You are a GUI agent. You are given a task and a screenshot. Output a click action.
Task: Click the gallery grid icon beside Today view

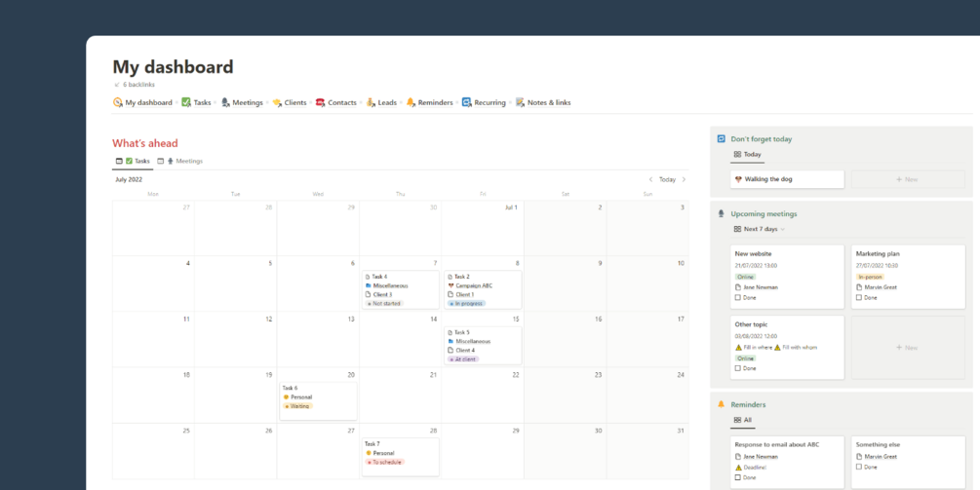[x=737, y=154]
